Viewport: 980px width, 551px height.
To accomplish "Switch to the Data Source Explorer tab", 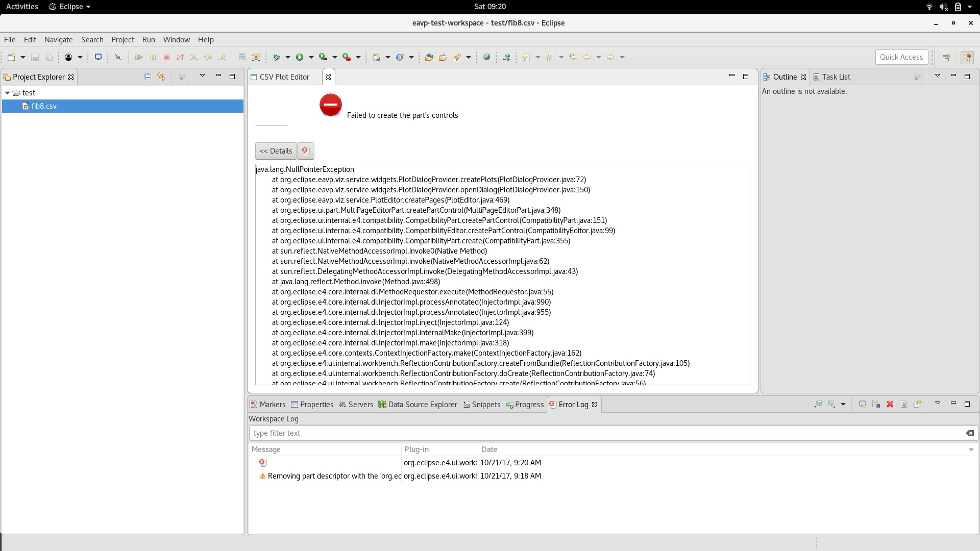I will 418,405.
